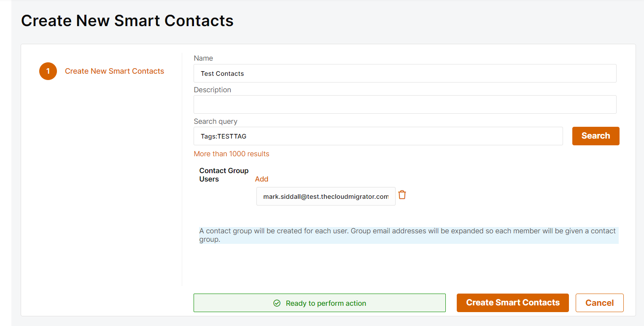
Task: Click the contact group info notice text
Action: pyautogui.click(x=408, y=235)
